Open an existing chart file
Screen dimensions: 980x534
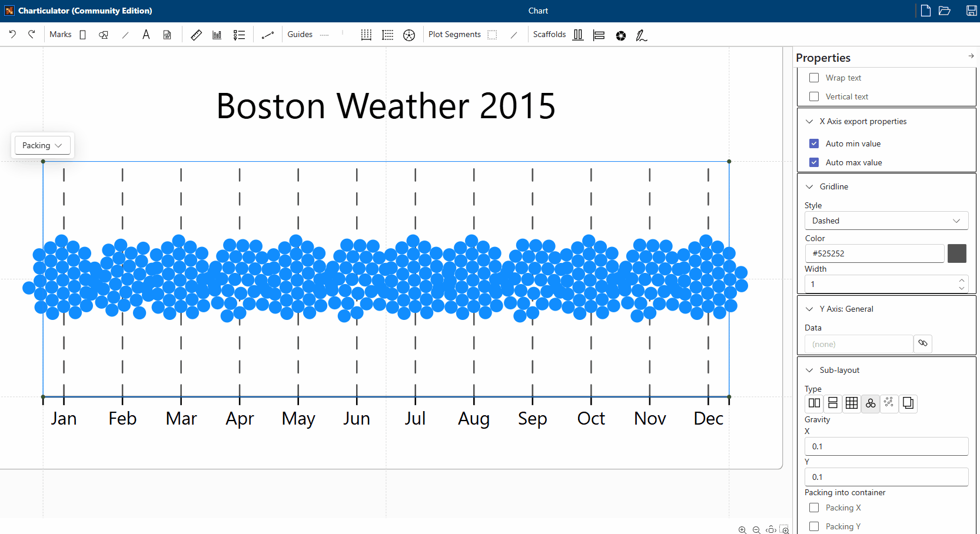pyautogui.click(x=945, y=11)
